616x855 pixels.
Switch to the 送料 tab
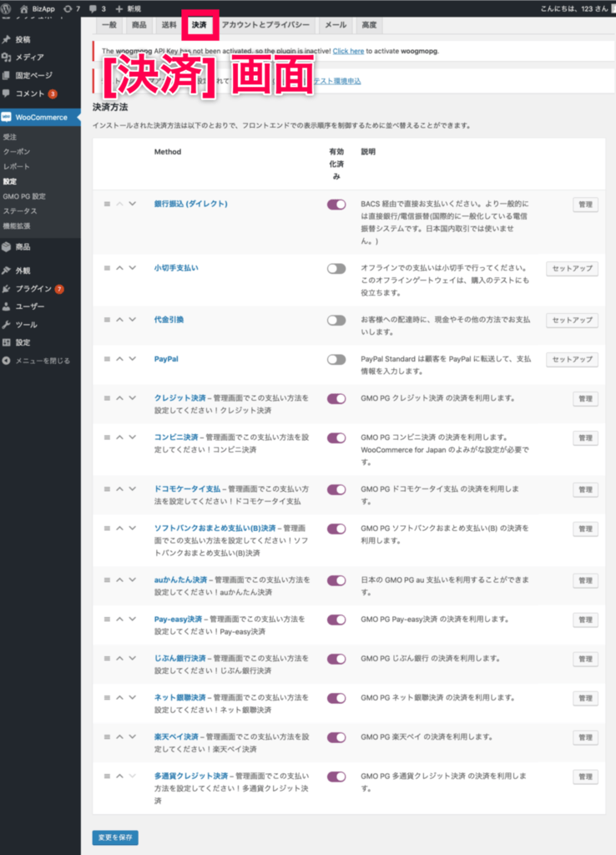click(169, 25)
